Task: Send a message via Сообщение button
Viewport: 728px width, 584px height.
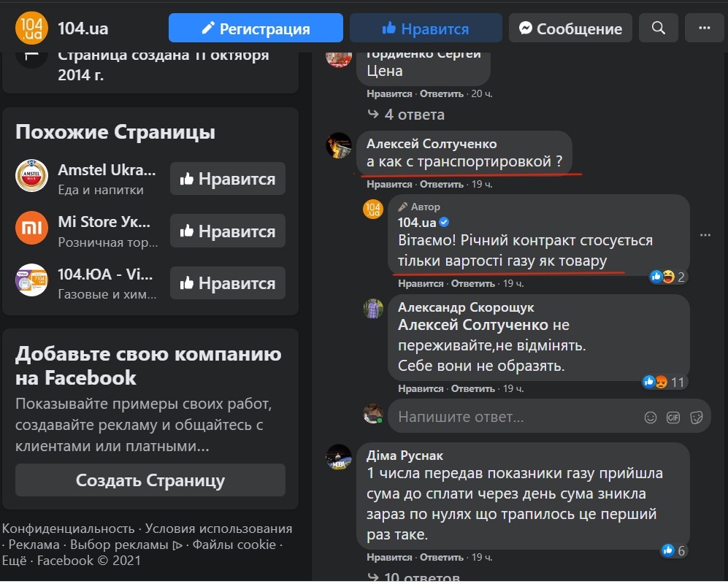Action: 570,28
